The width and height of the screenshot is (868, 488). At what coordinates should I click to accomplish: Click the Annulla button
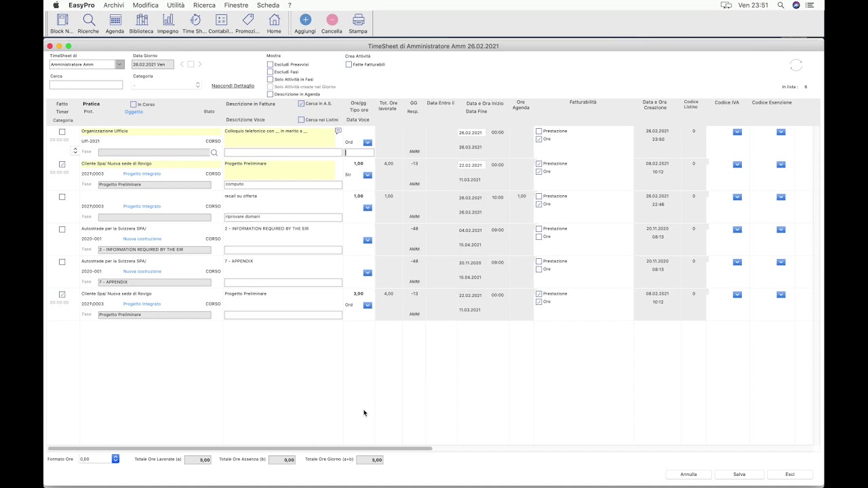(x=688, y=474)
